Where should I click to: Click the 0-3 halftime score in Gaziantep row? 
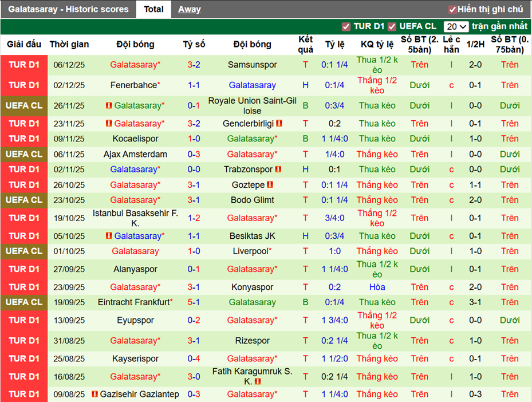click(x=475, y=394)
